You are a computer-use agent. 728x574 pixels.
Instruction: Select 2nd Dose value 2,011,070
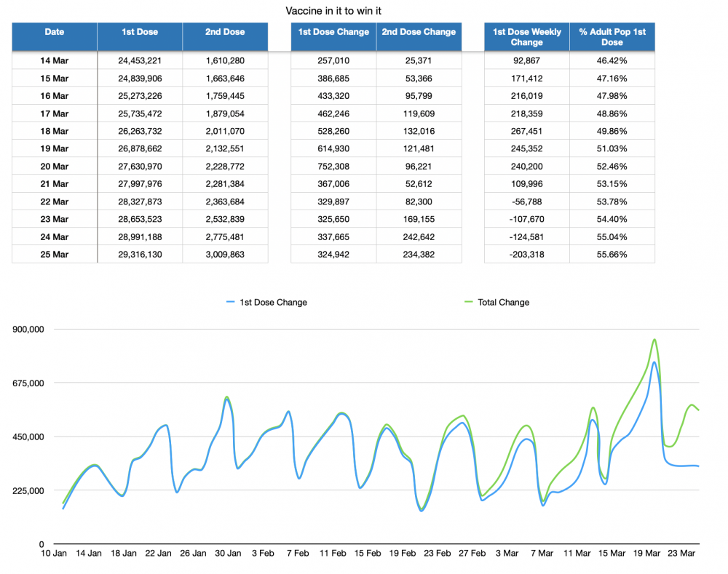(225, 131)
